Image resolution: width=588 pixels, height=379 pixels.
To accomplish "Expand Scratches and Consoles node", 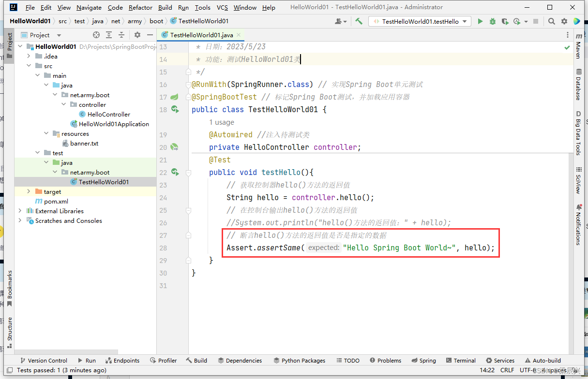I will [x=21, y=221].
